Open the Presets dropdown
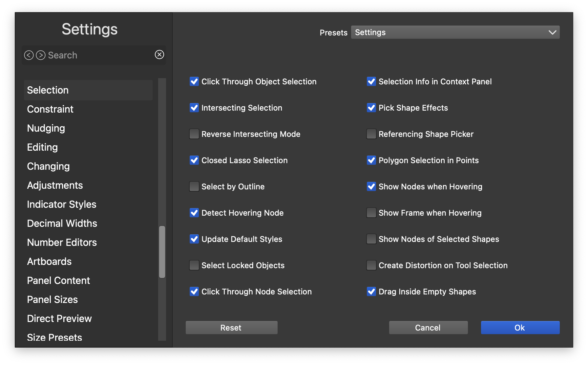This screenshot has height=365, width=588. (x=455, y=32)
